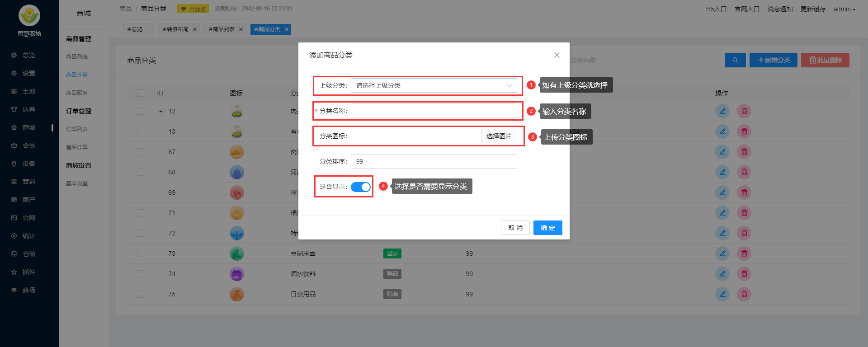Open 会员 in the left sidebar

coord(28,145)
